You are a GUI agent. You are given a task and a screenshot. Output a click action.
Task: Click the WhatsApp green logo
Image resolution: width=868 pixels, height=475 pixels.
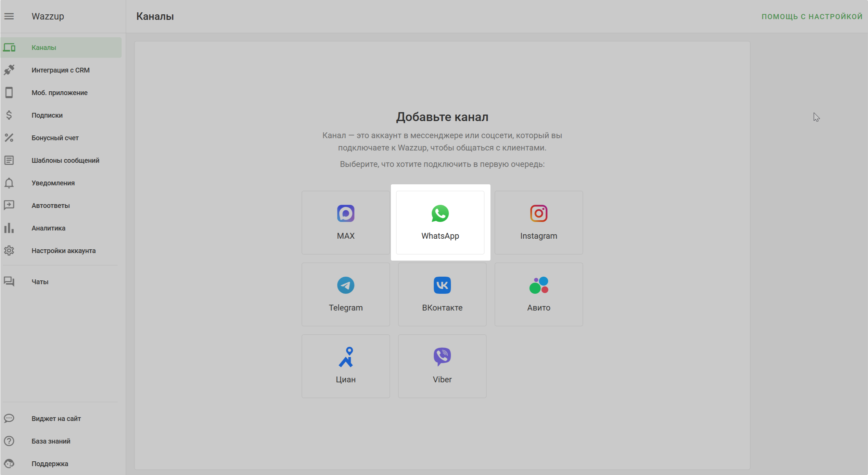pos(440,213)
